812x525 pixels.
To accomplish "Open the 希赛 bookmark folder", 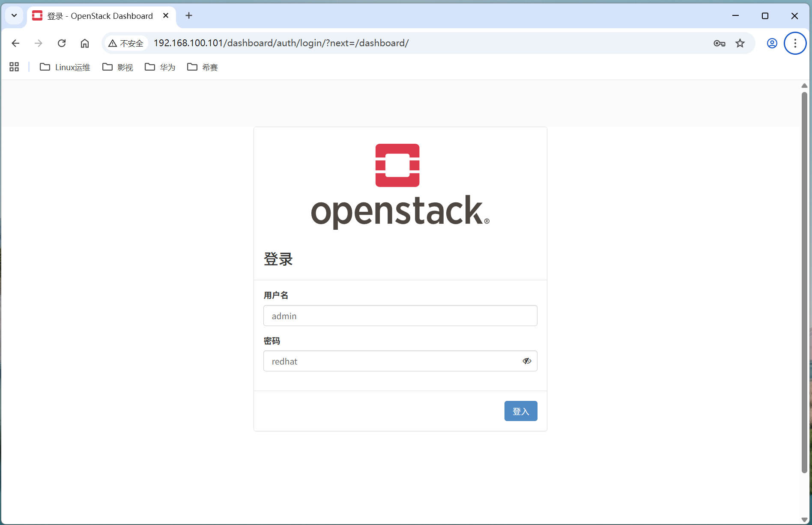I will pos(203,67).
